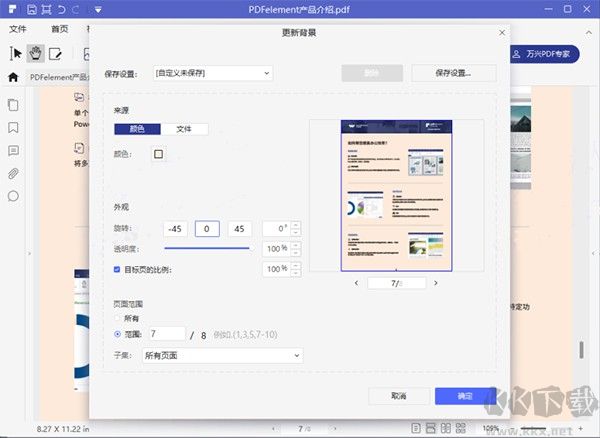Click the 取消 cancel button
Screen dimensions: 600x438
click(399, 396)
